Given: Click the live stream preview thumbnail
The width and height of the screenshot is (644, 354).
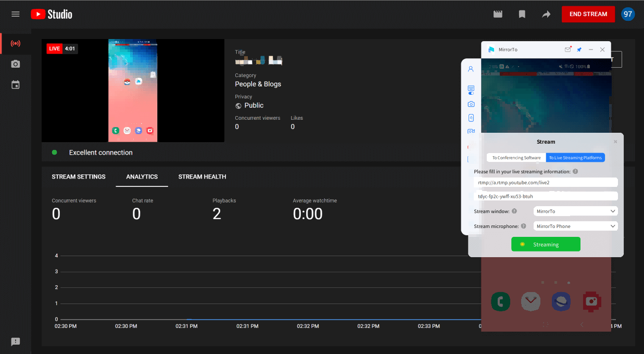Looking at the screenshot, I should (x=133, y=90).
